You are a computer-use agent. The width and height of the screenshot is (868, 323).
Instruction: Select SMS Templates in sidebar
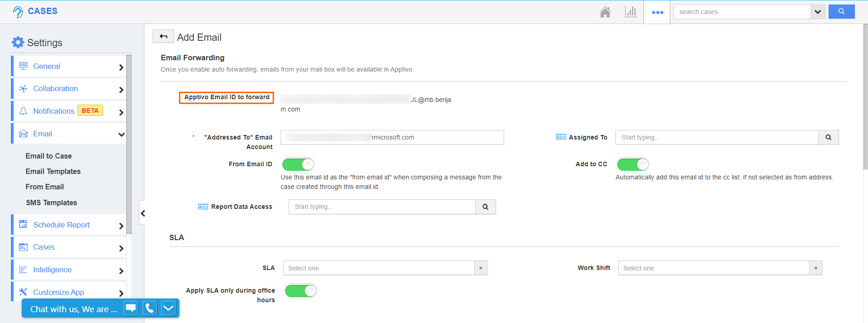(x=51, y=202)
